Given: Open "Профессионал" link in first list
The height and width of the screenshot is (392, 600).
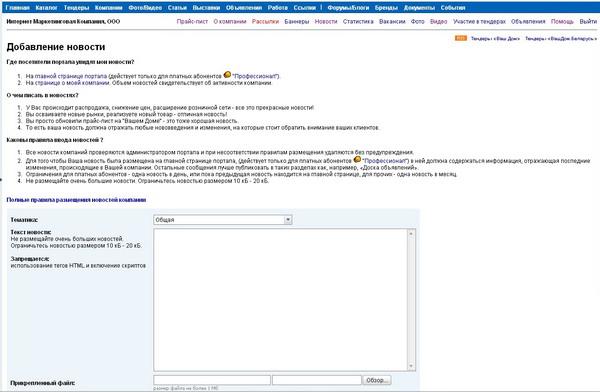Looking at the screenshot, I should point(255,76).
